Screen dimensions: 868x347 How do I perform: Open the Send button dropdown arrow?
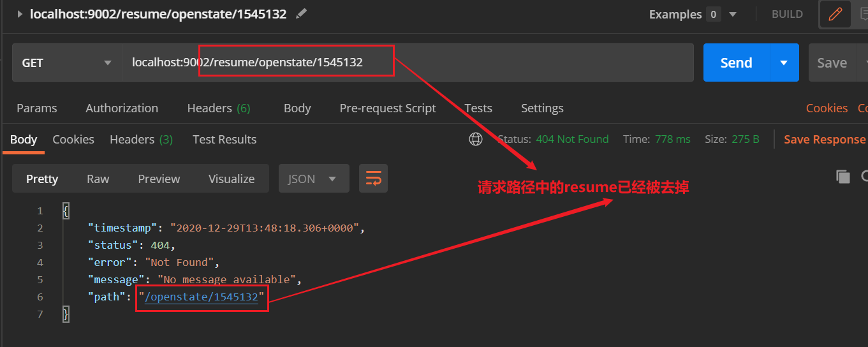(784, 63)
